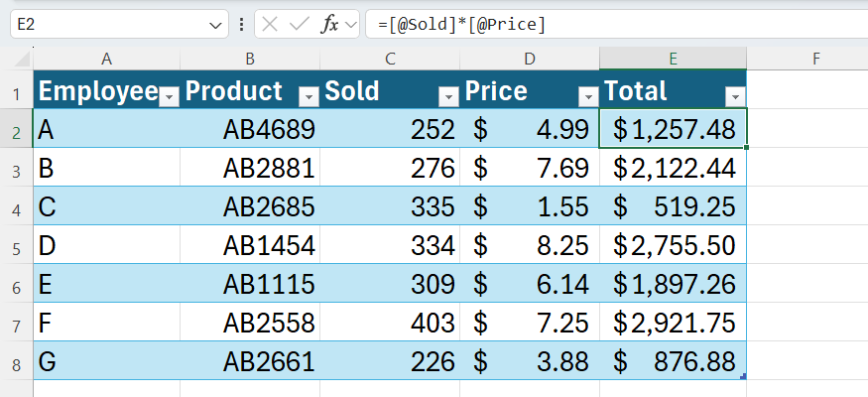Select Employee cell D
Viewport: 868px width, 397px height.
(107, 245)
